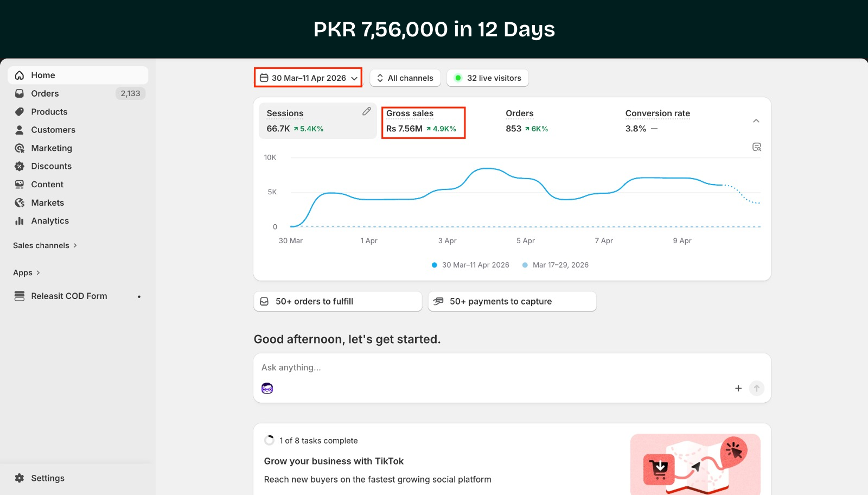The width and height of the screenshot is (868, 495).
Task: Open the Discounts section
Action: point(51,166)
